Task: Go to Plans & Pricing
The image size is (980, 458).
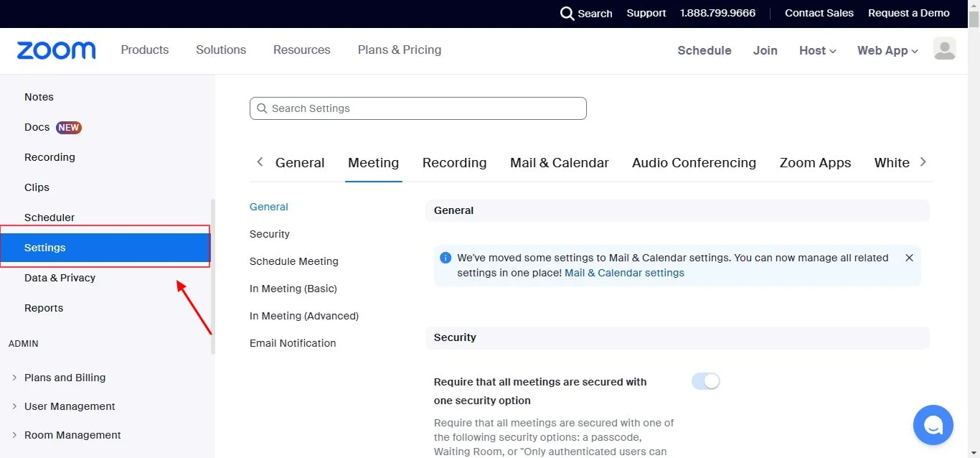Action: (x=400, y=50)
